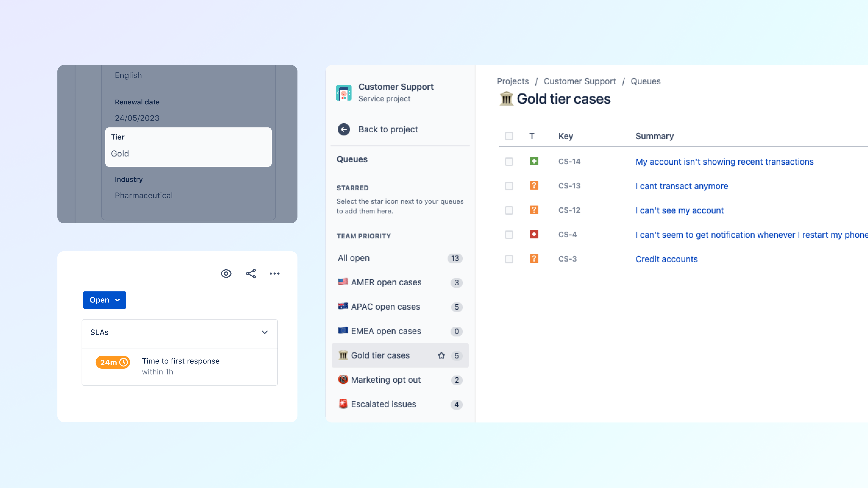Select the APAC open cases flag icon
Image resolution: width=868 pixels, height=488 pixels.
[x=343, y=307]
